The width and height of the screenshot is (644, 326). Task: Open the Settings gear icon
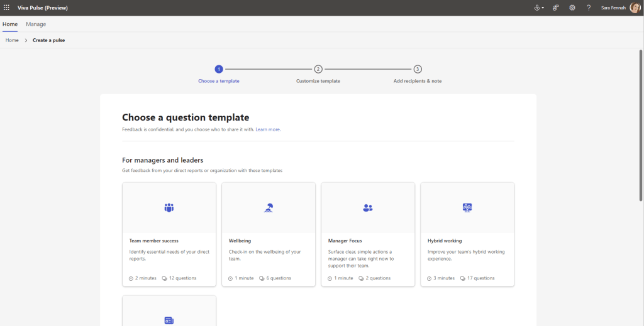(572, 8)
